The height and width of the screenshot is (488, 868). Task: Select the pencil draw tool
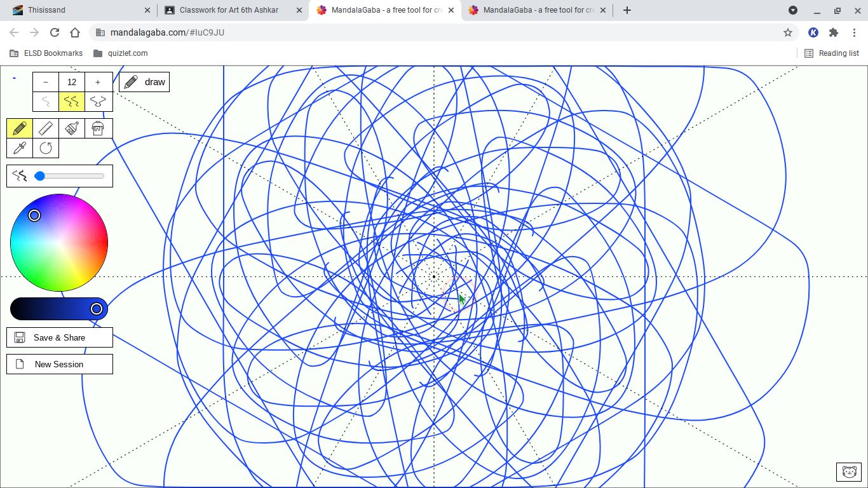coord(20,128)
